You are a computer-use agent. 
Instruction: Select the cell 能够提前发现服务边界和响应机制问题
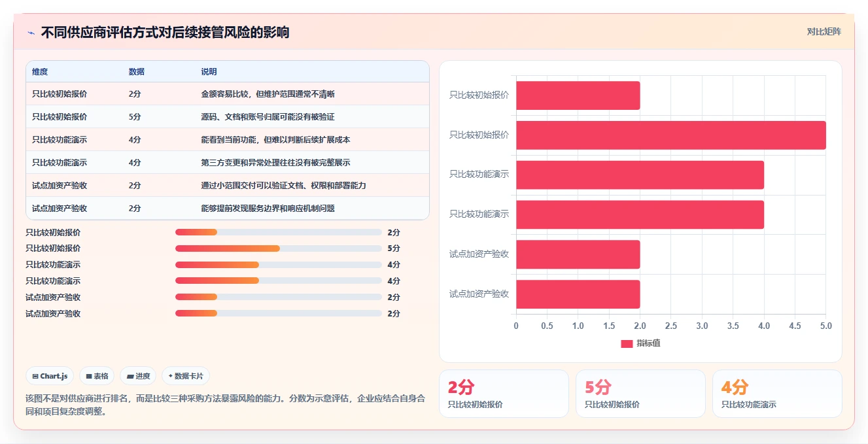(x=268, y=209)
